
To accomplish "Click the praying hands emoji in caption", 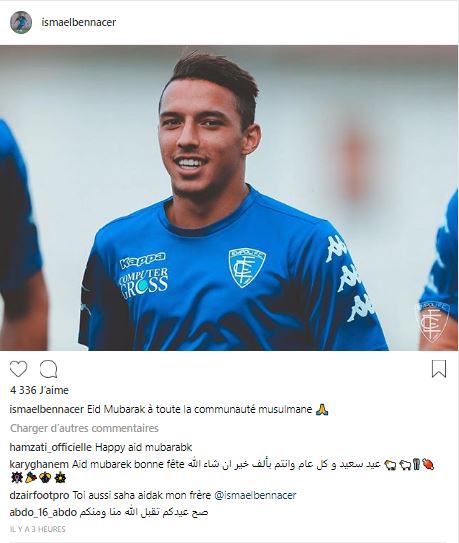I will pyautogui.click(x=323, y=409).
